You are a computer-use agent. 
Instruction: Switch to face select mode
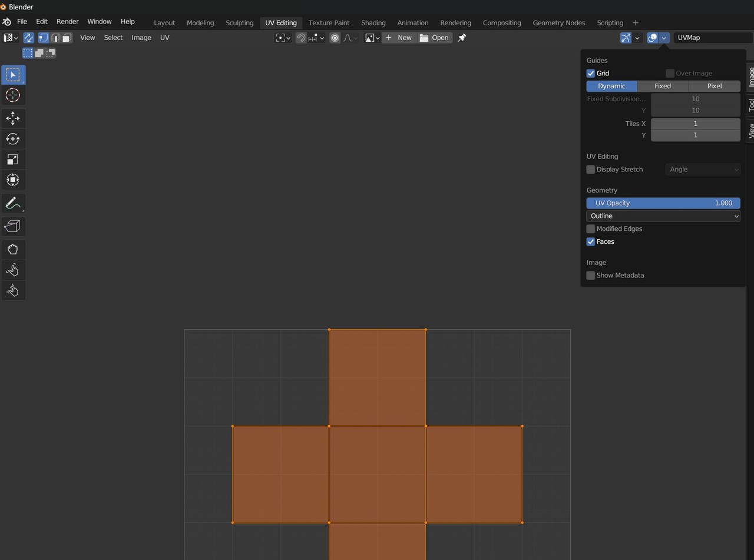67,38
